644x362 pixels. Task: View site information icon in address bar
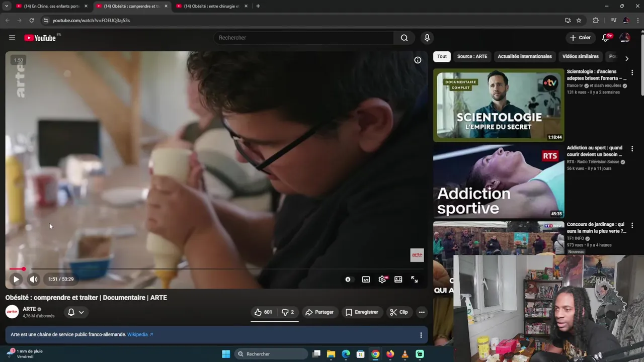46,20
